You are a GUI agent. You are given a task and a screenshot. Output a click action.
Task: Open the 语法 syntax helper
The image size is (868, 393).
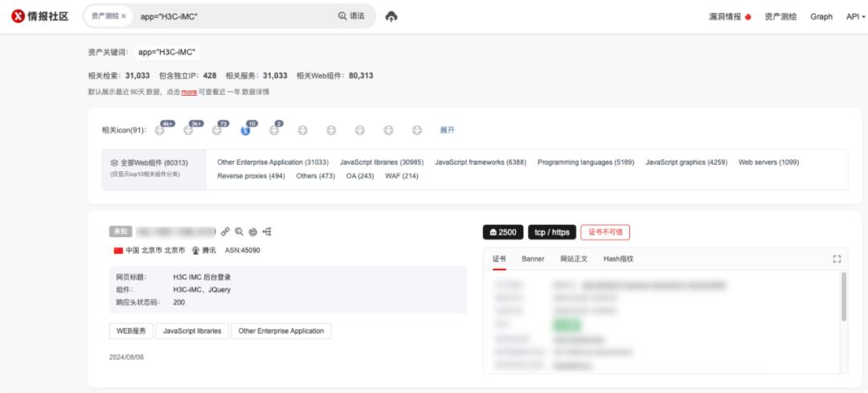[351, 16]
